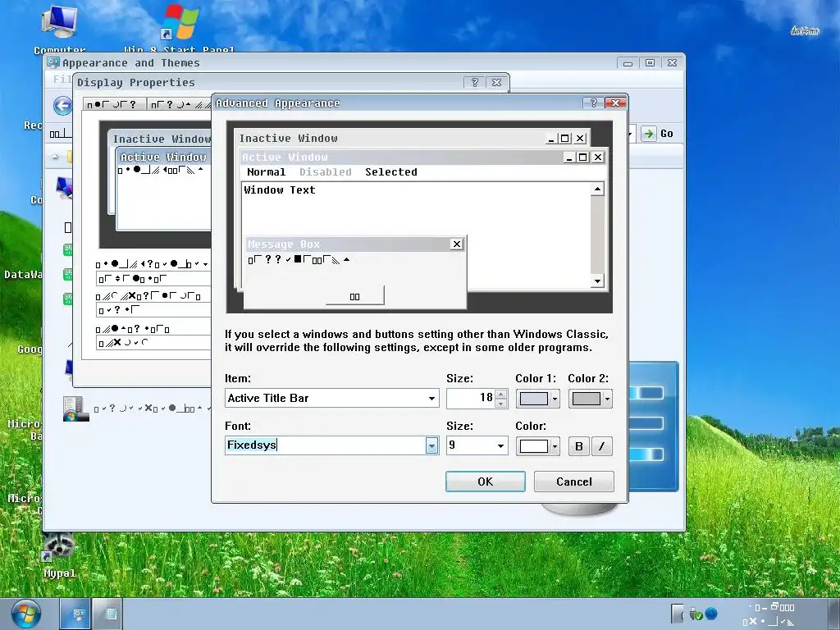
Task: Select Disabled in the preview menu bar
Action: (x=325, y=172)
